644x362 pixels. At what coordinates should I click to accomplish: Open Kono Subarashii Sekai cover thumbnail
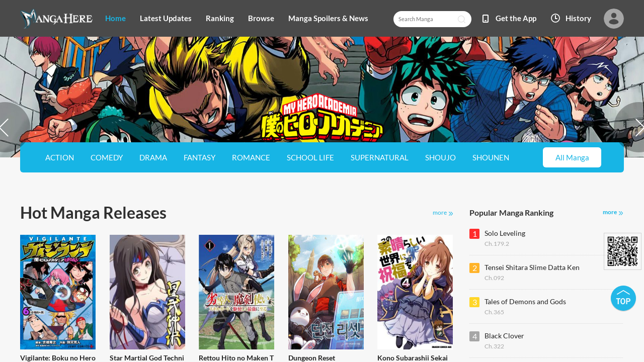pos(415,292)
